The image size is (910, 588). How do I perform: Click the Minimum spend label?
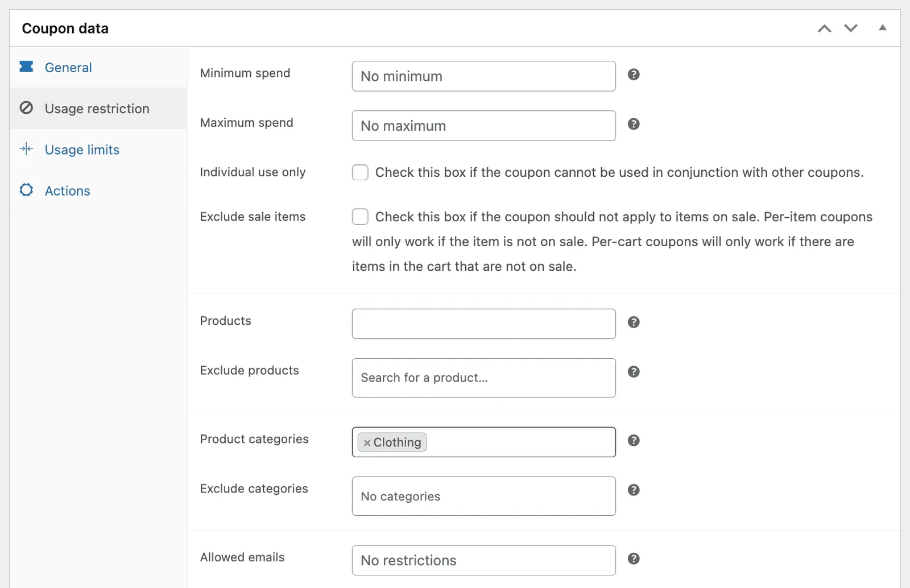pyautogui.click(x=245, y=73)
